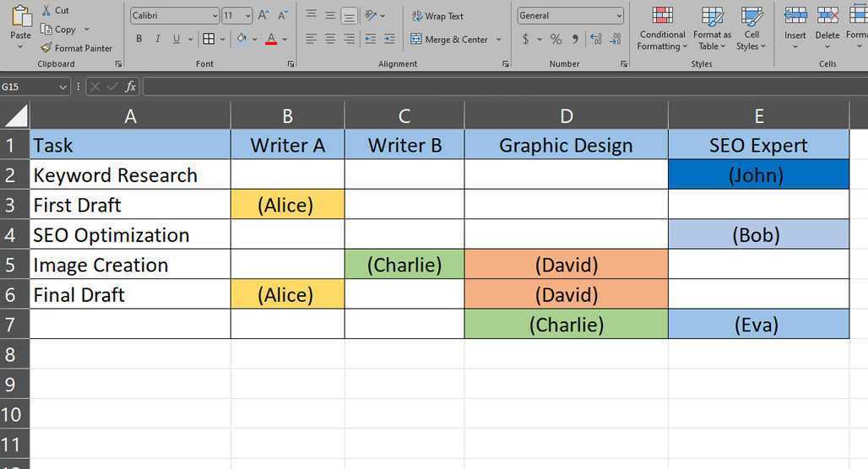868x469 pixels.
Task: Select the 'Graphic Design' header cell
Action: [567, 145]
